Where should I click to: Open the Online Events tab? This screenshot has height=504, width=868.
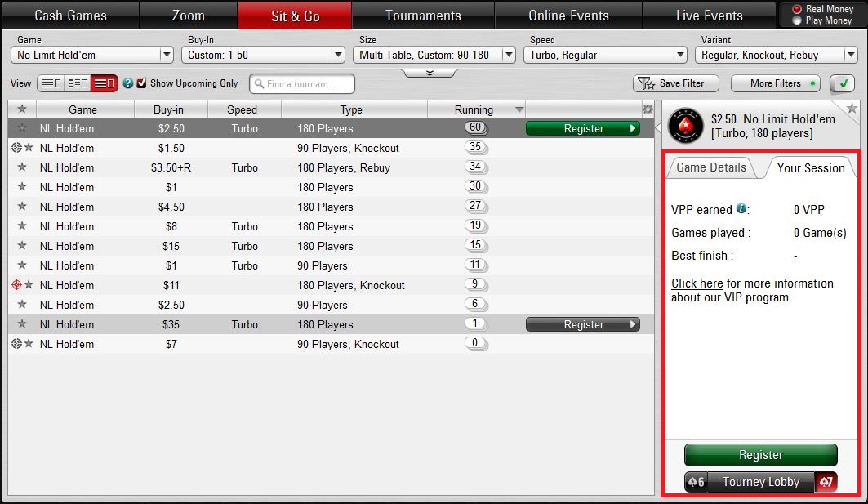568,15
